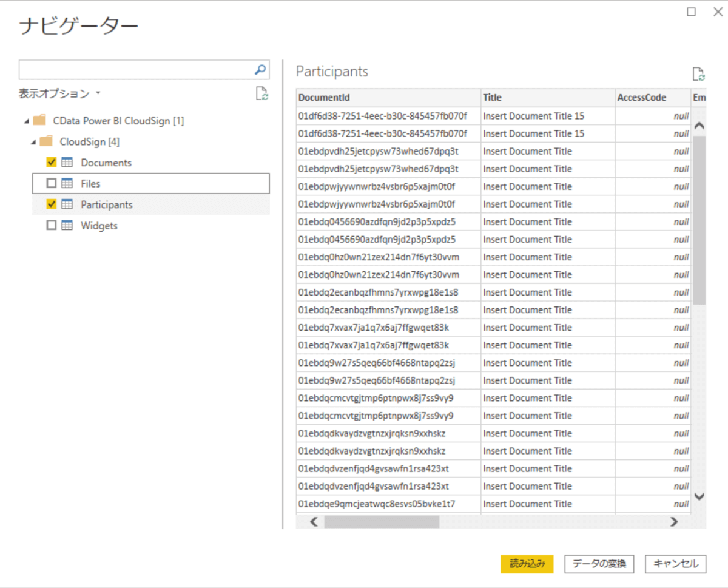Click the CloudSign folder icon

click(x=46, y=141)
